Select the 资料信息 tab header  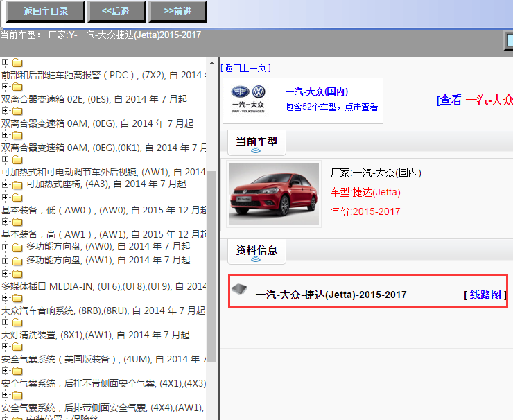[x=256, y=251]
